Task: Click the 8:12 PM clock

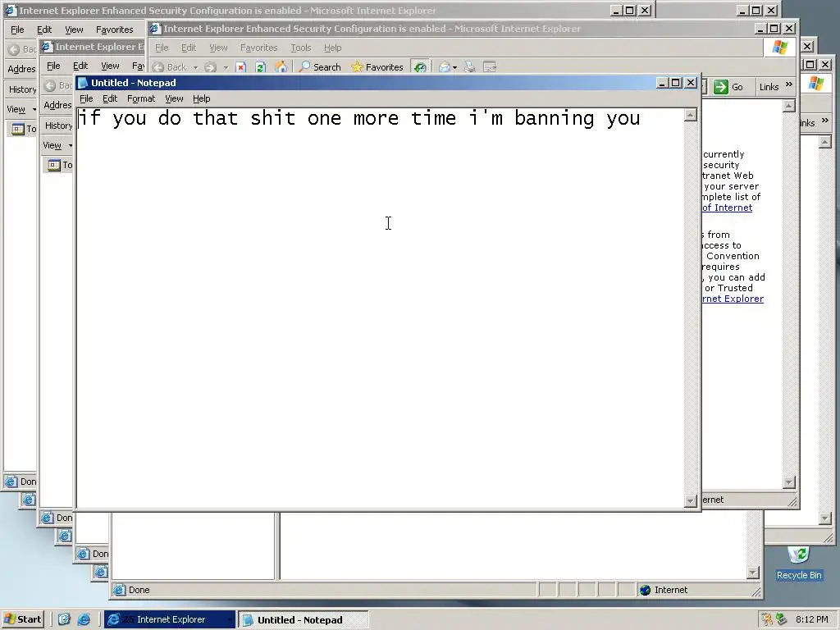Action: point(811,619)
